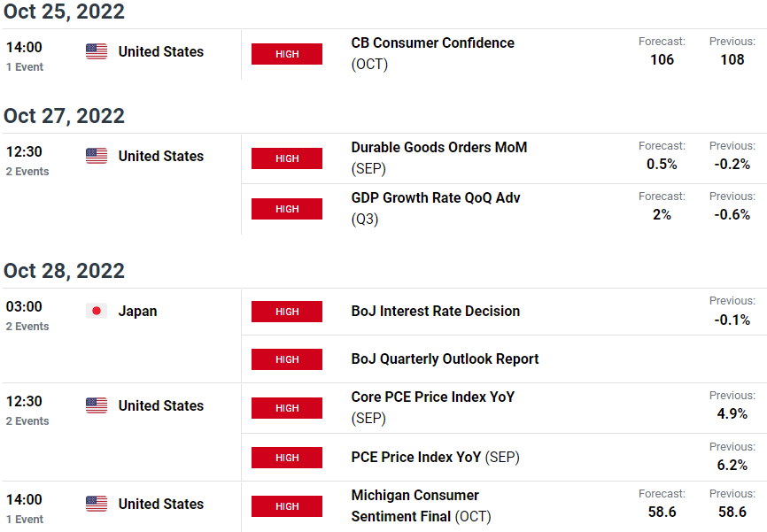
Task: Click the Japan flag icon
Action: (x=97, y=311)
